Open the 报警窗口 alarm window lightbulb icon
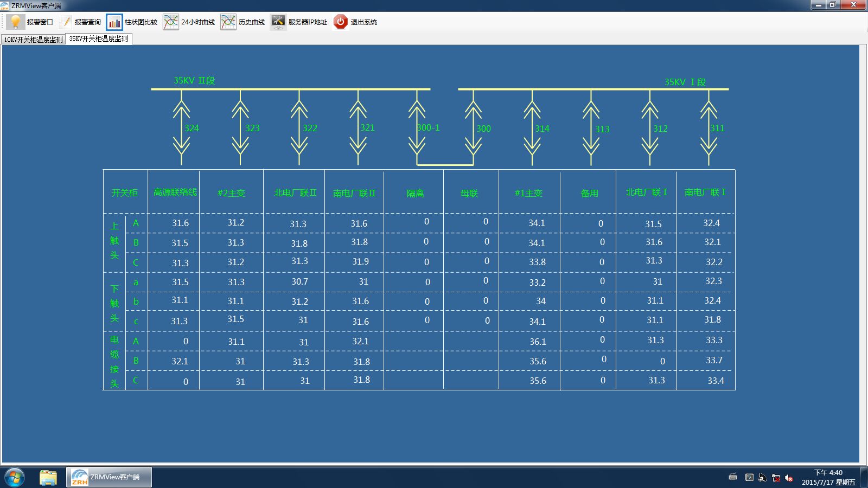 click(16, 22)
